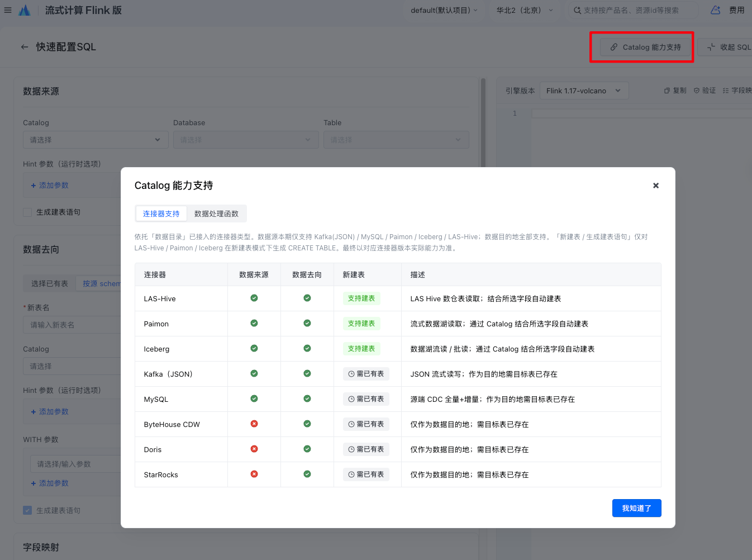Open the default(默认项目) project dropdown
The width and height of the screenshot is (752, 560).
444,10
